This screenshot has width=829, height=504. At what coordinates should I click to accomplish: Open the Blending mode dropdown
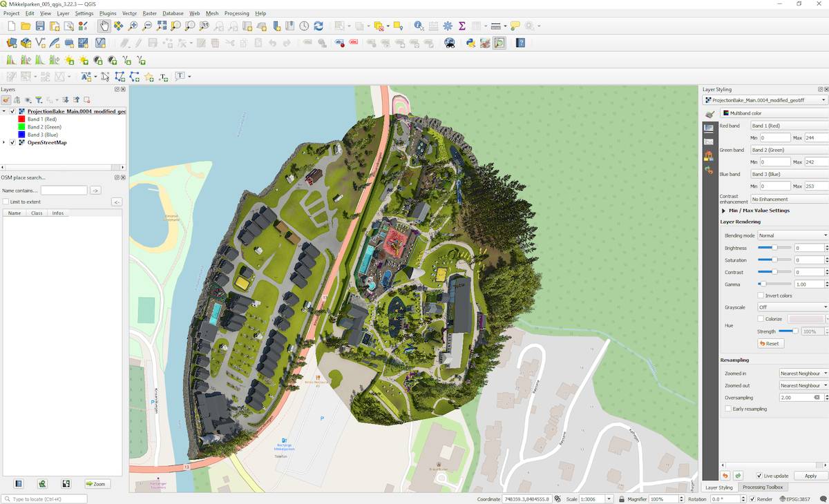coord(791,235)
